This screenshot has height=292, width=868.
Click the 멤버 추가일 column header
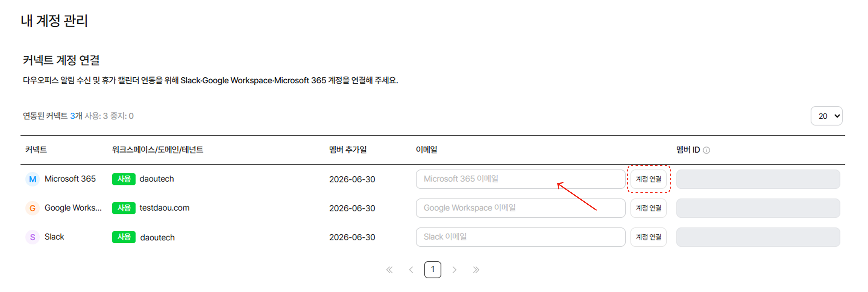tap(348, 150)
